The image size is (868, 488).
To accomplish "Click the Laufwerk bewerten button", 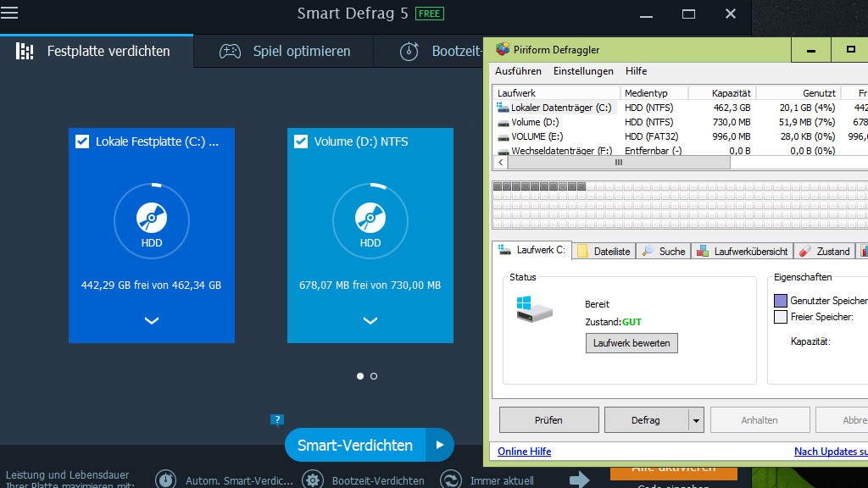I will 632,343.
